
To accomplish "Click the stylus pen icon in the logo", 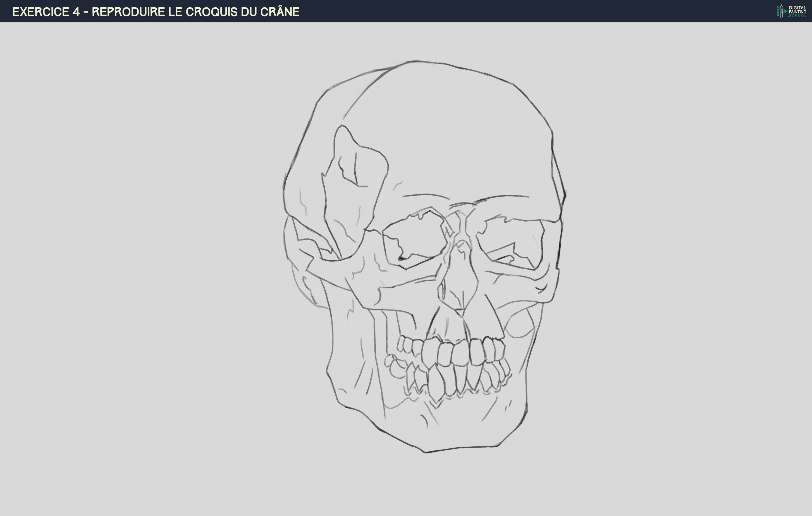I will 782,12.
